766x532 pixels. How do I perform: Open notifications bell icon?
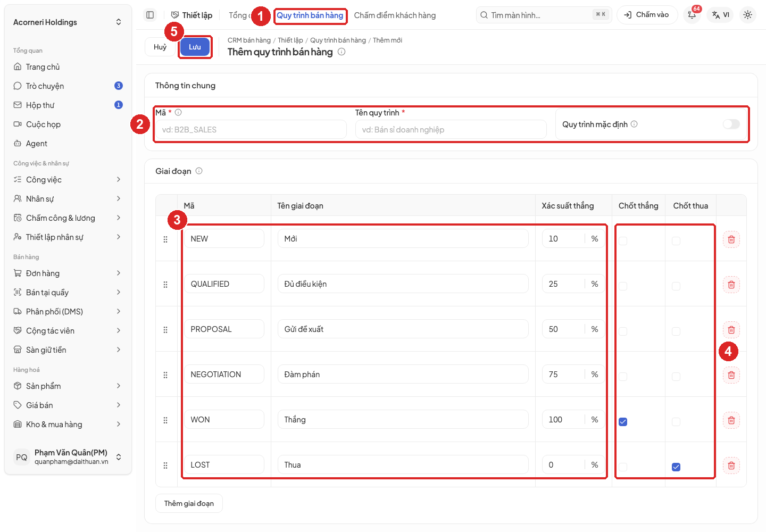point(692,15)
